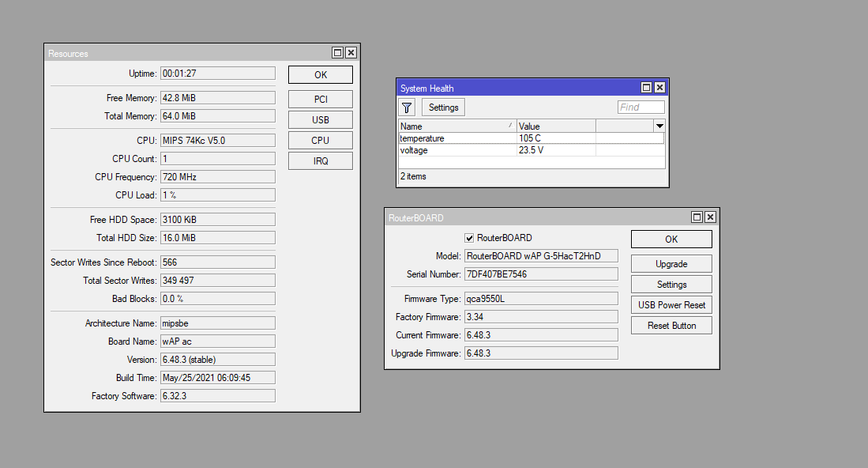The image size is (868, 468).
Task: Click the Firmware Type field qca9550L
Action: point(541,299)
